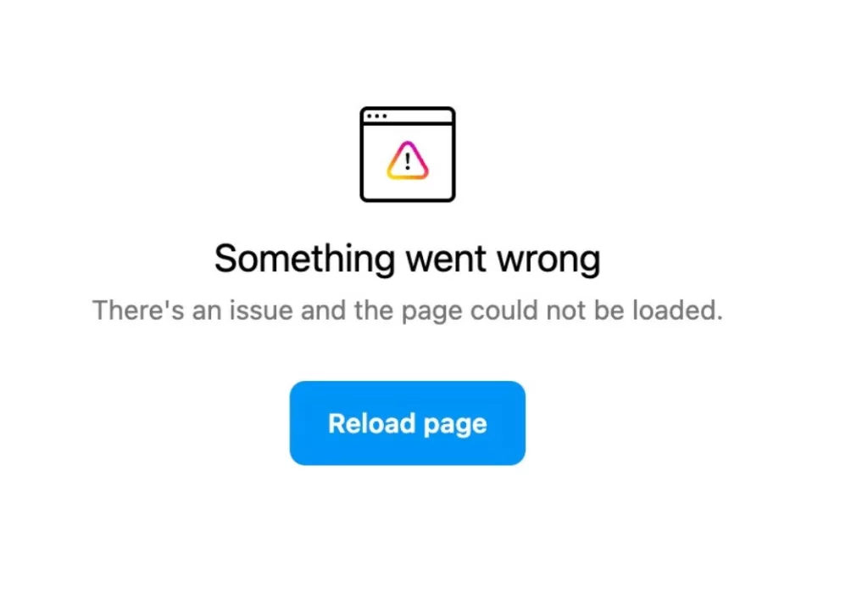Click the blue Reload page button
Viewport: 868px width, 593px height.
(x=408, y=422)
